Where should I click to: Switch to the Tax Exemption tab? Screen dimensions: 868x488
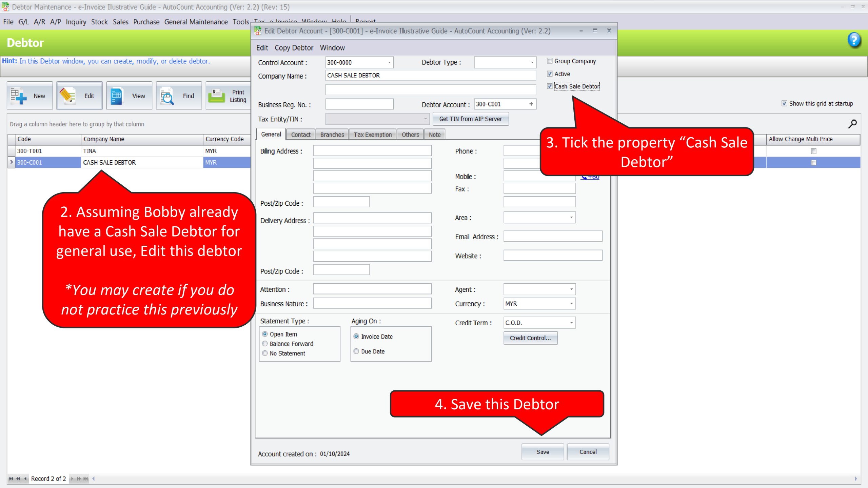(x=373, y=135)
